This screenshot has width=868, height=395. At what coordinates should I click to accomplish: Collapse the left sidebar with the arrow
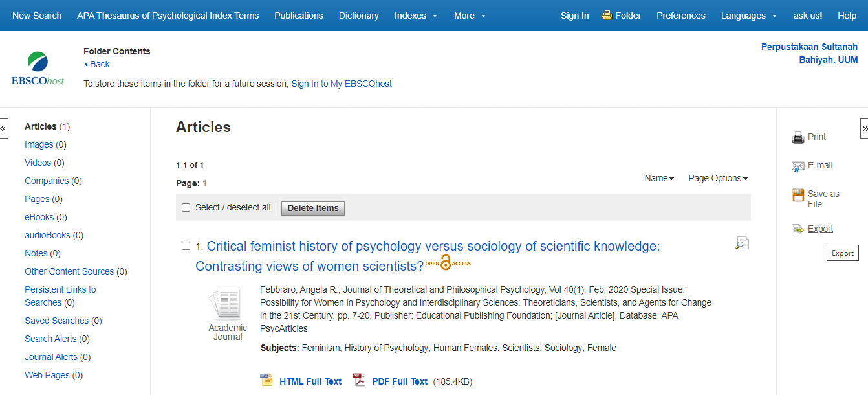coord(4,128)
